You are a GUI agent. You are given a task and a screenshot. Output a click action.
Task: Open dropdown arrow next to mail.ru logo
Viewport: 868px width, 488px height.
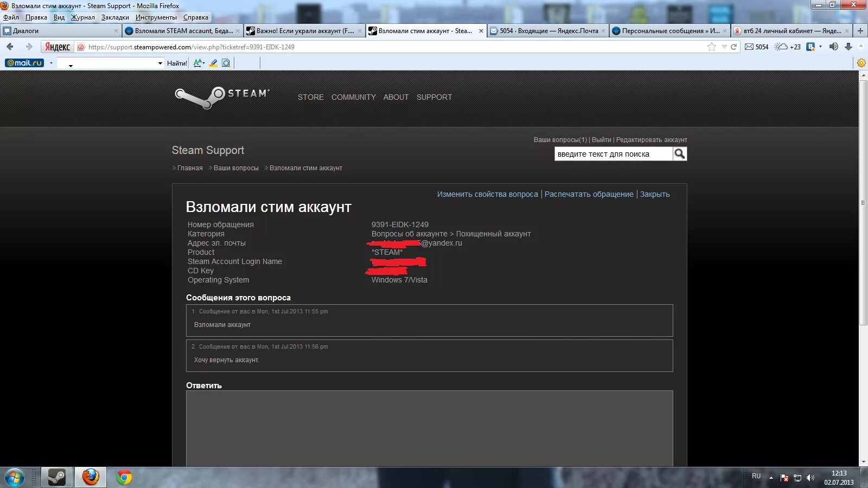pyautogui.click(x=51, y=63)
